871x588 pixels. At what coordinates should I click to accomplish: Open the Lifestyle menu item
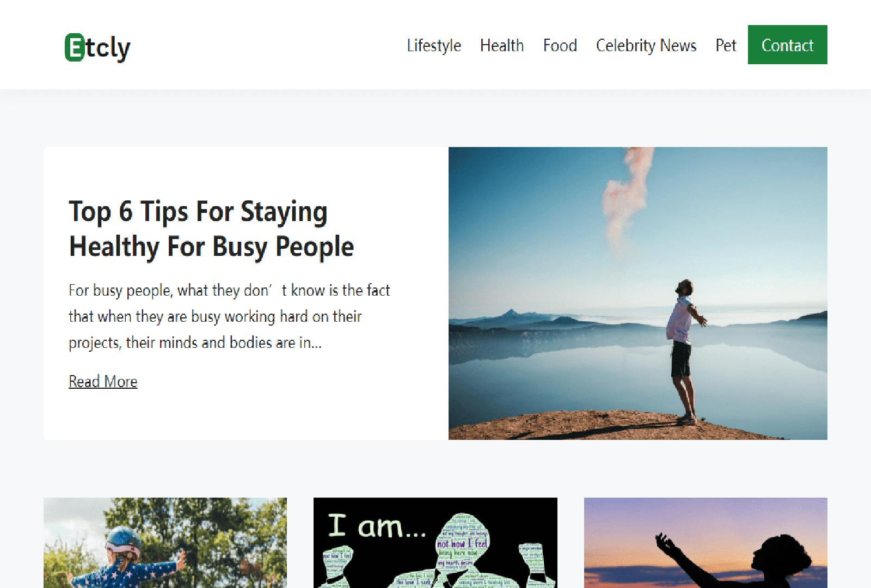click(434, 45)
